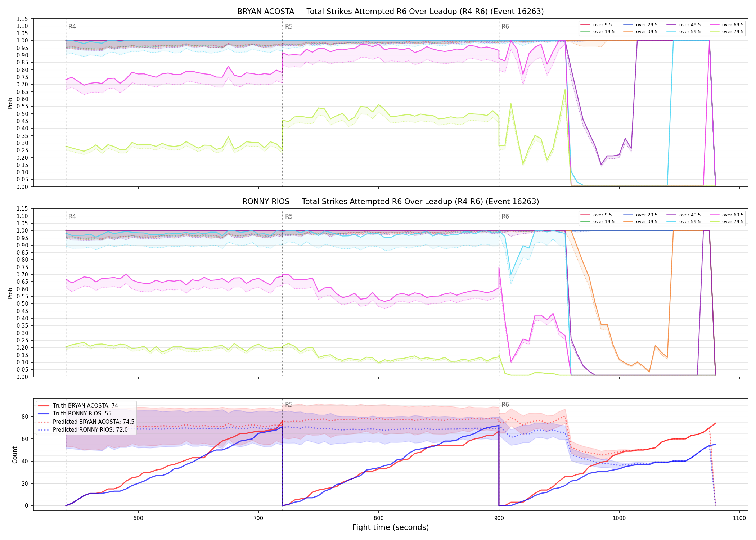Screen dimensions: 756x540
Task: Click the 800 tick on the time axis
Action: click(x=379, y=518)
